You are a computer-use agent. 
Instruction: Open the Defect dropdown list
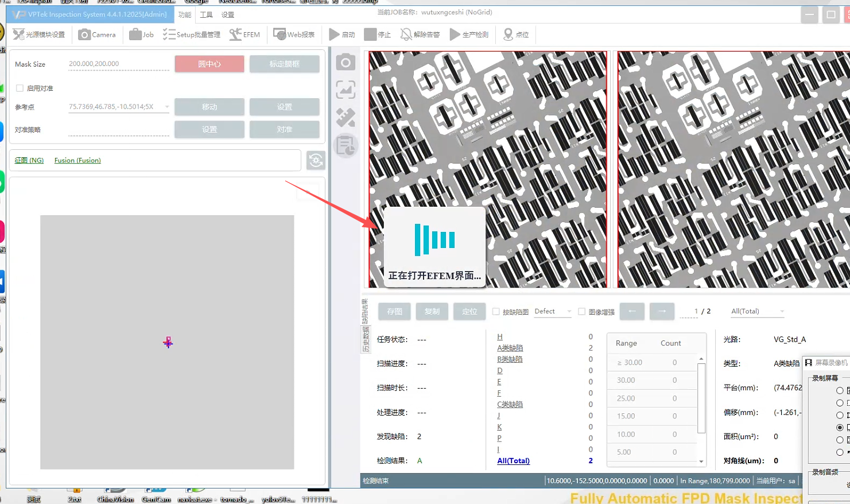[569, 312]
